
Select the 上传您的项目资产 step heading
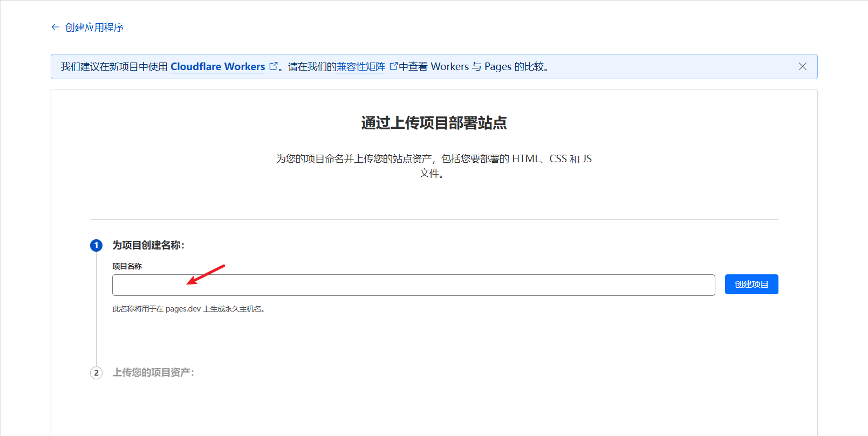pos(153,372)
